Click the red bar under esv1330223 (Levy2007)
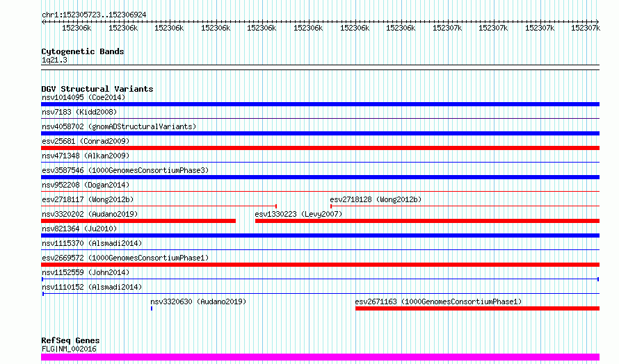The width and height of the screenshot is (619, 364). click(427, 221)
